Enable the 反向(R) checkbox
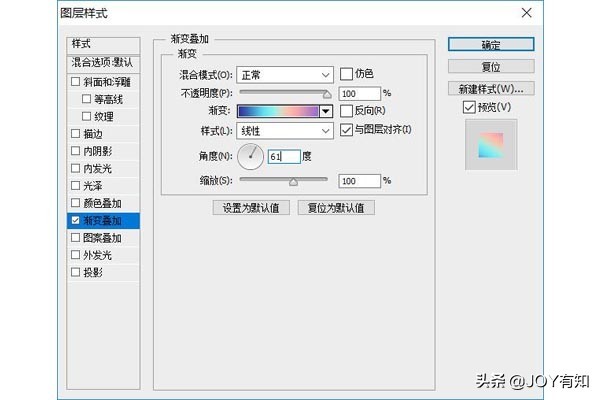 [x=347, y=110]
